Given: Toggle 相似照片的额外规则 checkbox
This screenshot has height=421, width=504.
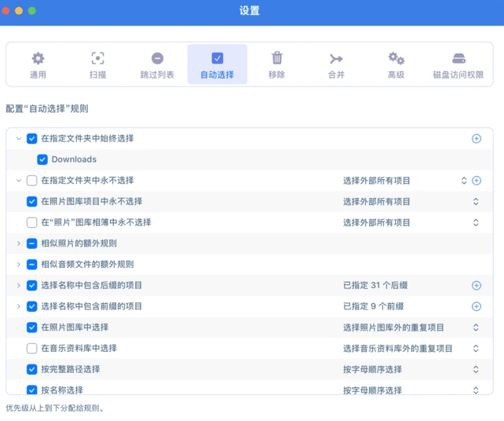Looking at the screenshot, I should click(32, 243).
